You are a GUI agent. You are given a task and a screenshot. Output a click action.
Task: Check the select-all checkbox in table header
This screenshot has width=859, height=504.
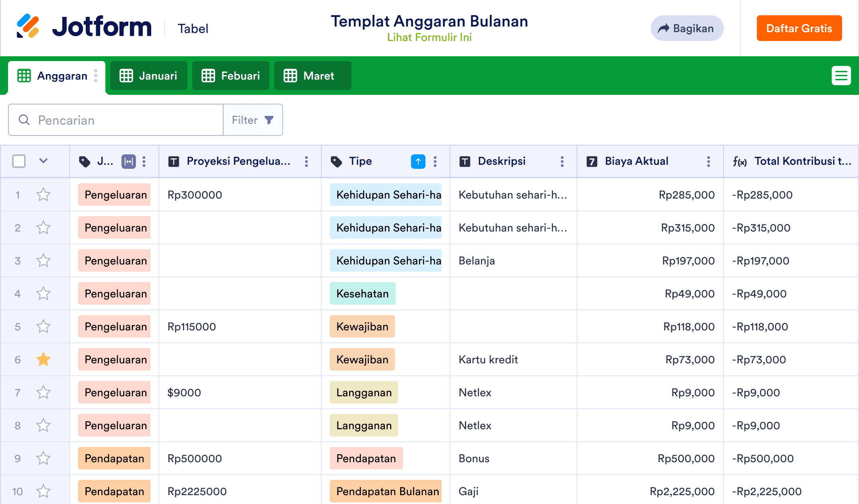coord(18,161)
